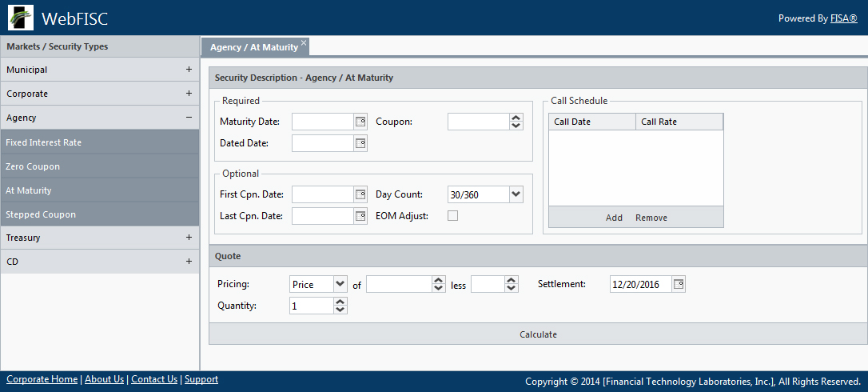Select Zero Coupon security type
The image size is (868, 392).
(x=33, y=166)
